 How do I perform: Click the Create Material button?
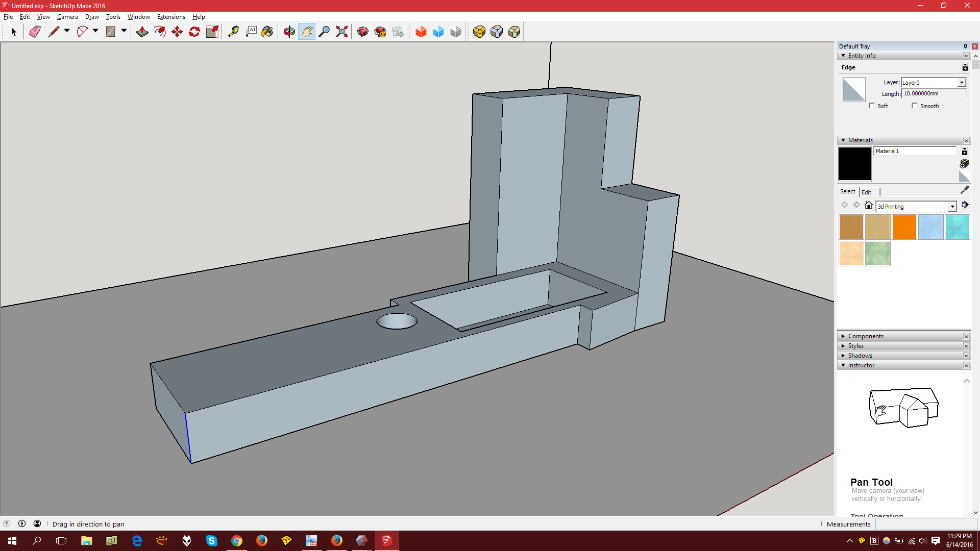(964, 163)
